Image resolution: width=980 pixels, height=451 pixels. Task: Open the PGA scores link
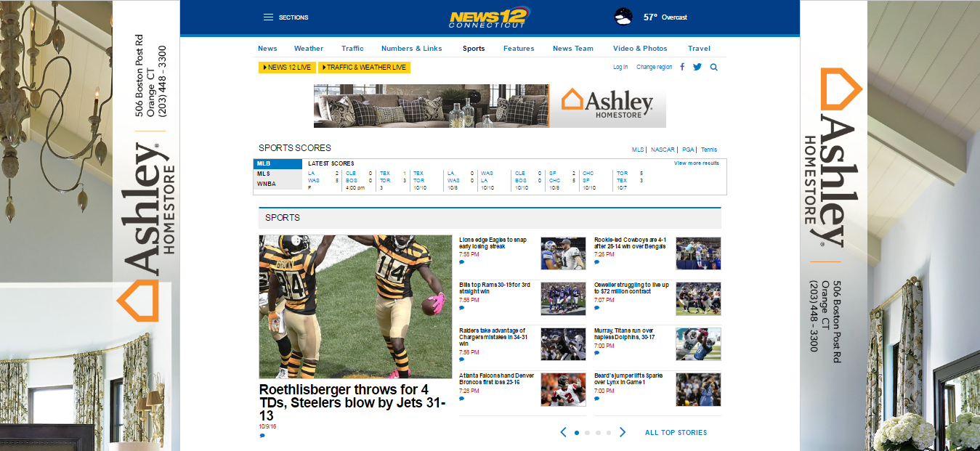click(687, 150)
